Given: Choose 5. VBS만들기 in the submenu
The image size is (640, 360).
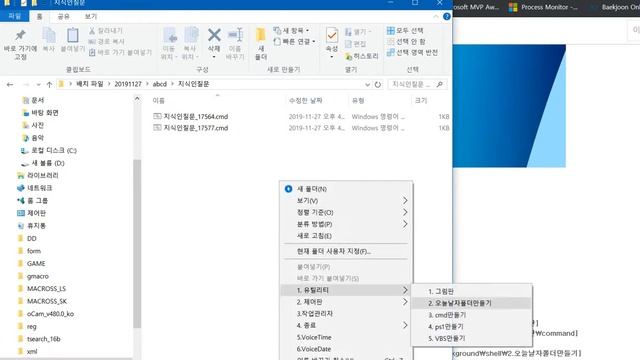Looking at the screenshot, I should 471,338.
